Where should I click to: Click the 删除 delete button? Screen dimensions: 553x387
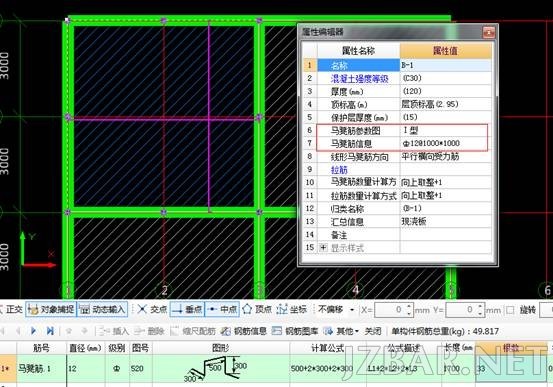point(149,331)
